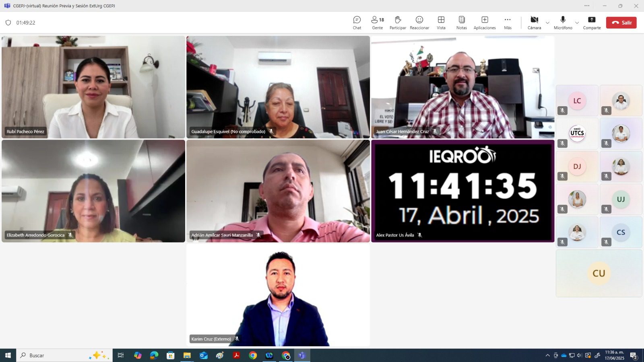Raise hand with Participar button
Viewport: 644px width, 362px height.
pyautogui.click(x=398, y=23)
